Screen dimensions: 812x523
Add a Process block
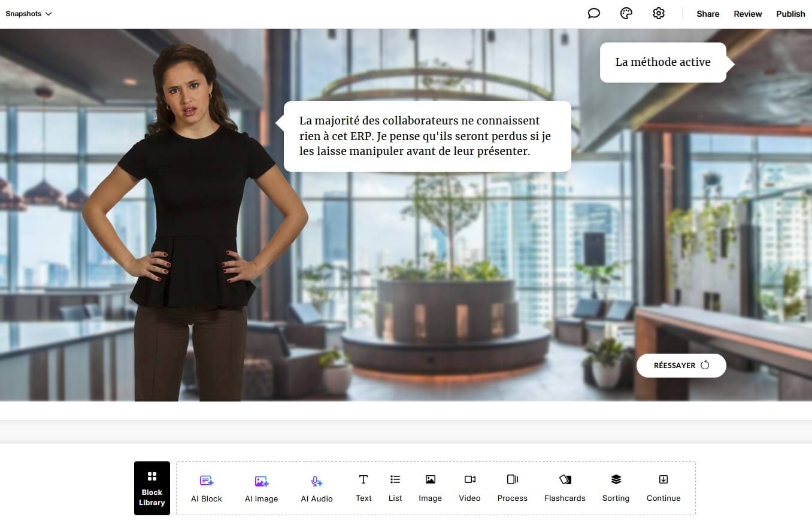[x=512, y=488]
